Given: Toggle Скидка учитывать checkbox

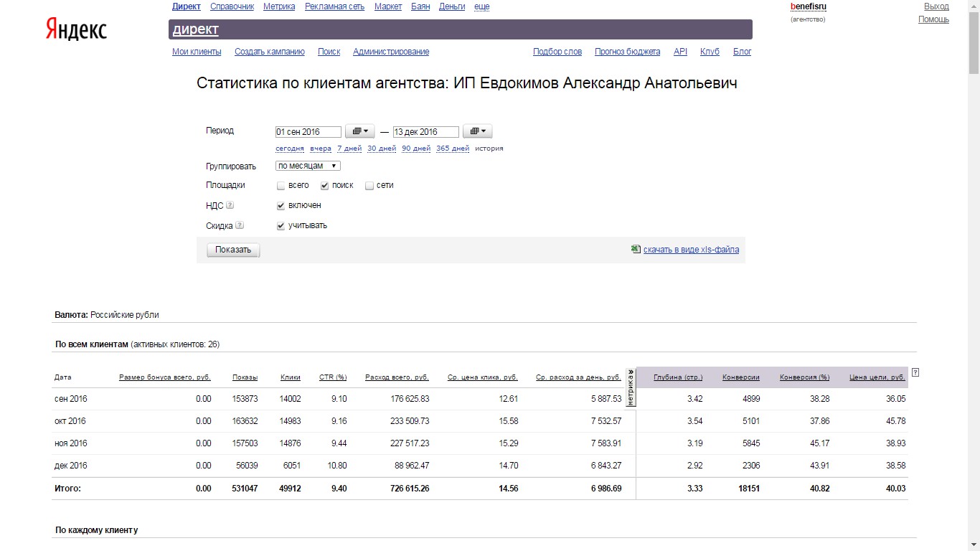Looking at the screenshot, I should [x=281, y=226].
